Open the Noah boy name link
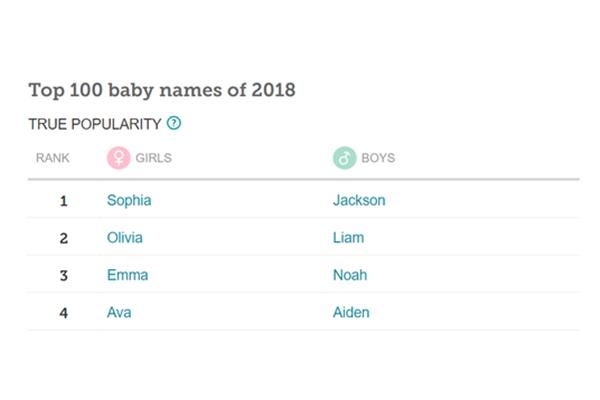 pyautogui.click(x=350, y=275)
